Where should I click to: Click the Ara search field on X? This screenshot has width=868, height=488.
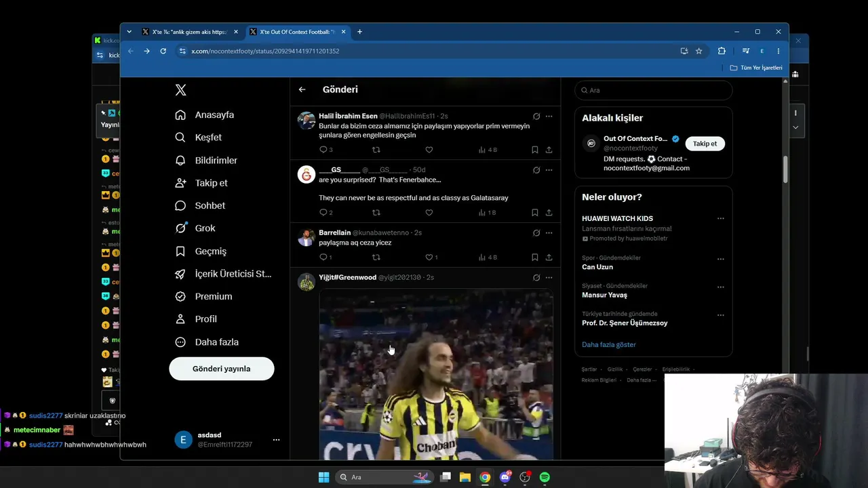[x=654, y=90]
